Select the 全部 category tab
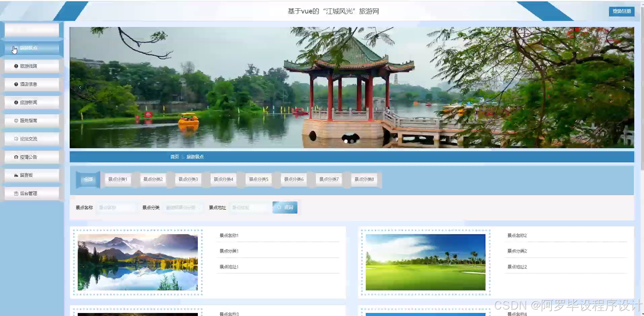644x316 pixels. point(88,179)
